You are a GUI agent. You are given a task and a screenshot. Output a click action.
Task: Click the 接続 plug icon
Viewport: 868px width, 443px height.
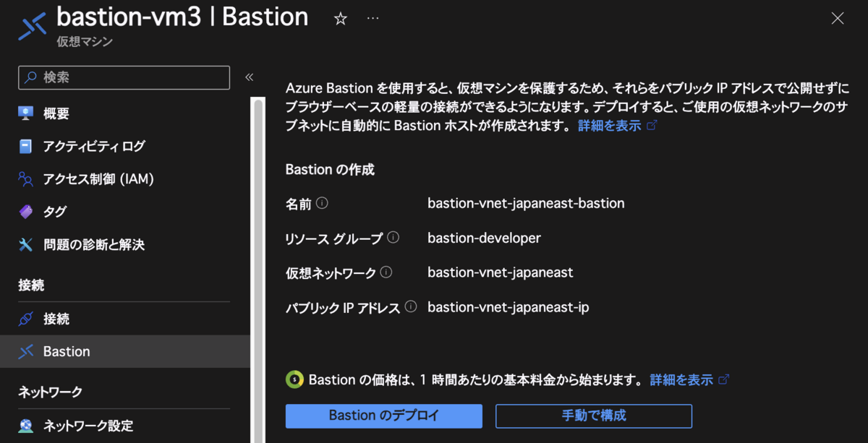coord(26,319)
